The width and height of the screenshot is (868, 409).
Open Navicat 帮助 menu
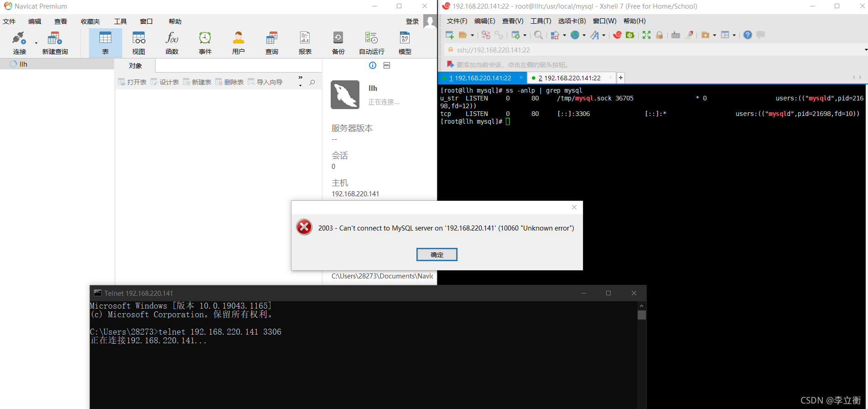point(175,21)
